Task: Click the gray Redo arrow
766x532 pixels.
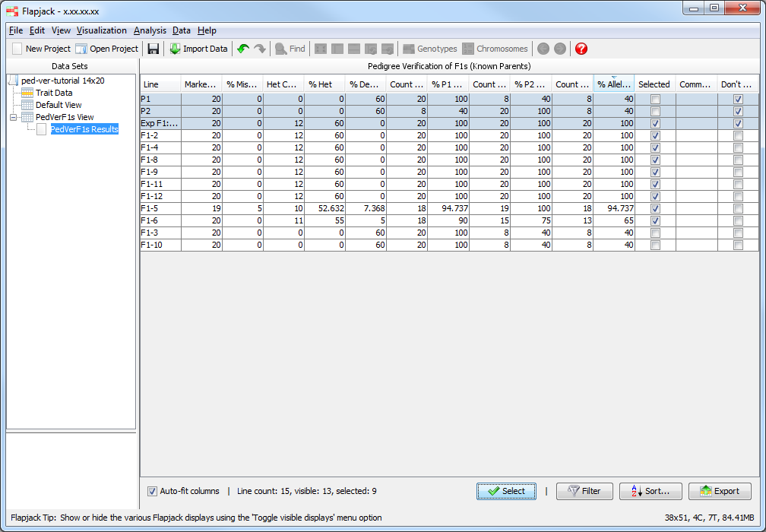Action: coord(259,49)
